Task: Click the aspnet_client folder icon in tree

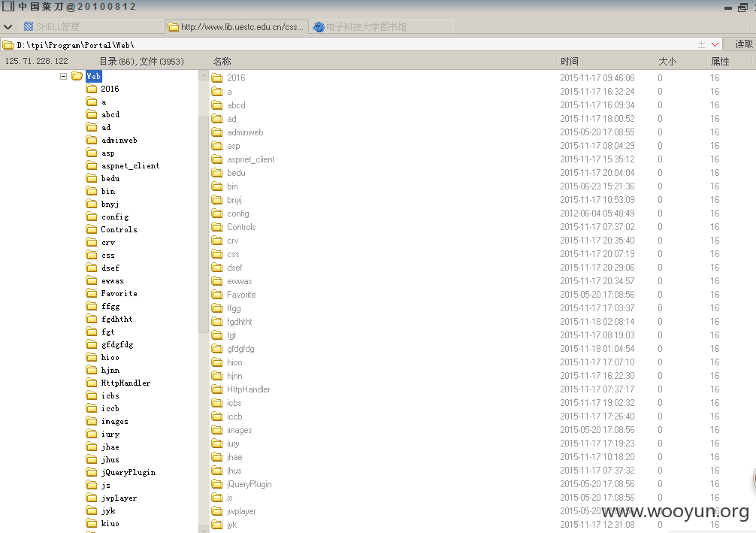Action: pyautogui.click(x=92, y=165)
